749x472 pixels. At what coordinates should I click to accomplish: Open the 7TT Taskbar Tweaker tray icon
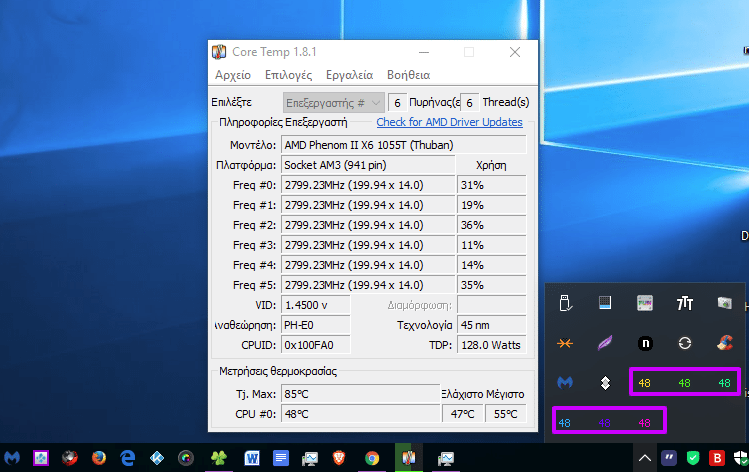[x=685, y=303]
